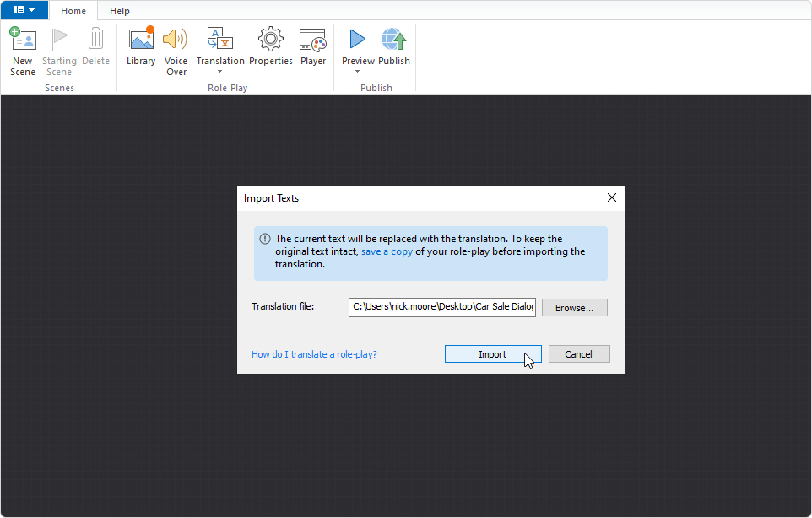Click the Starting Scene flag icon
812x518 pixels.
click(x=59, y=40)
